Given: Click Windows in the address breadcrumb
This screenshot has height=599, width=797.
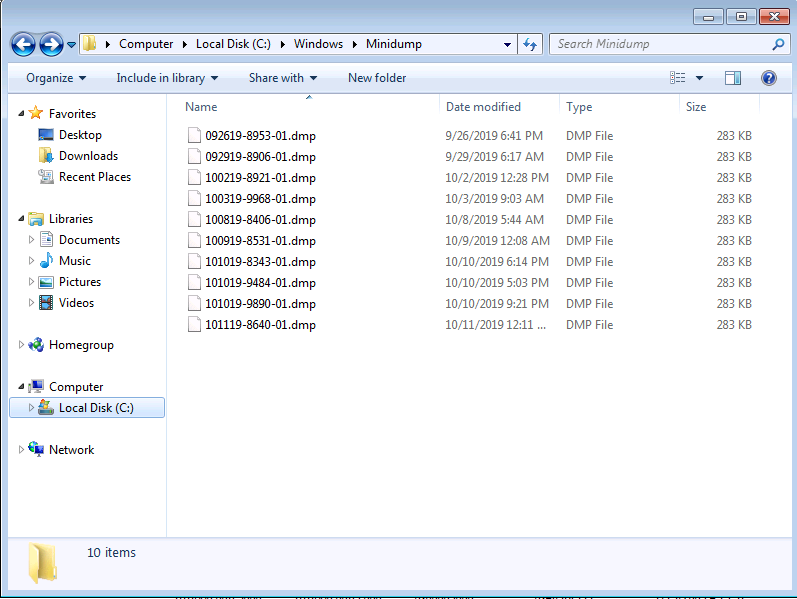Looking at the screenshot, I should coord(318,44).
